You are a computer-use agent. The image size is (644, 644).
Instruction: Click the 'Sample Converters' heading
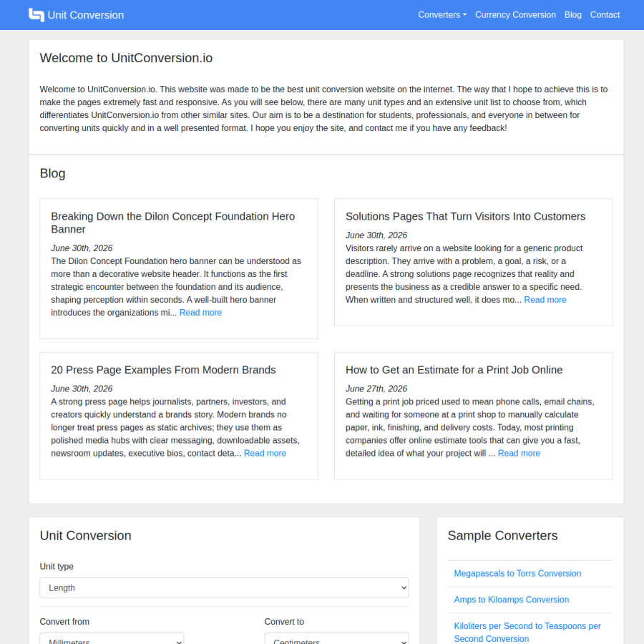pyautogui.click(x=502, y=535)
